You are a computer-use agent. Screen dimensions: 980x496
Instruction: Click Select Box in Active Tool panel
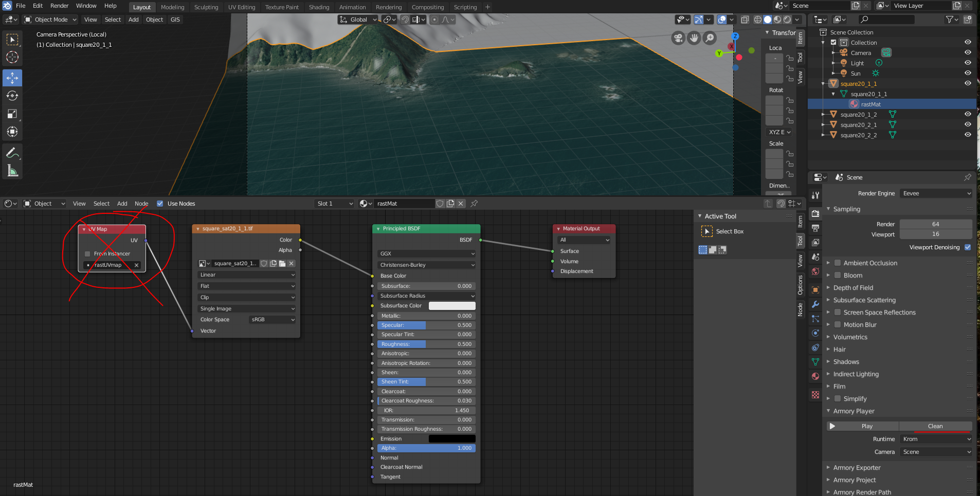[x=722, y=231]
